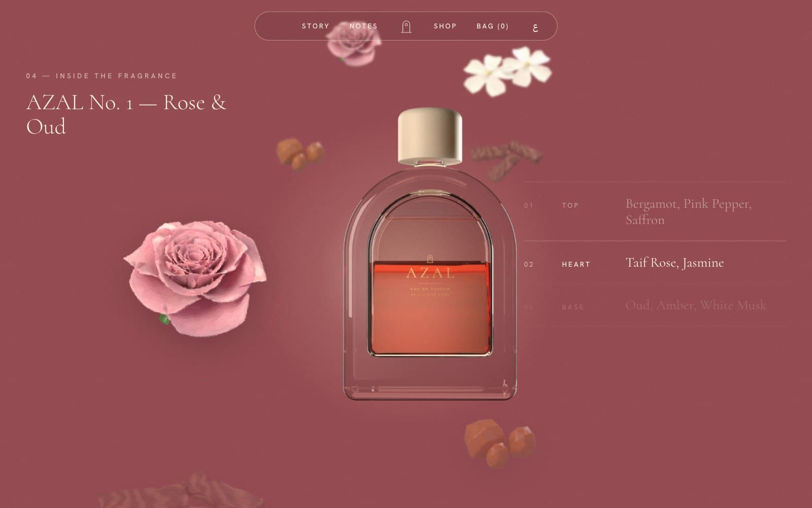Switch language with the Arabic letter icon
This screenshot has height=508, width=812.
(535, 27)
